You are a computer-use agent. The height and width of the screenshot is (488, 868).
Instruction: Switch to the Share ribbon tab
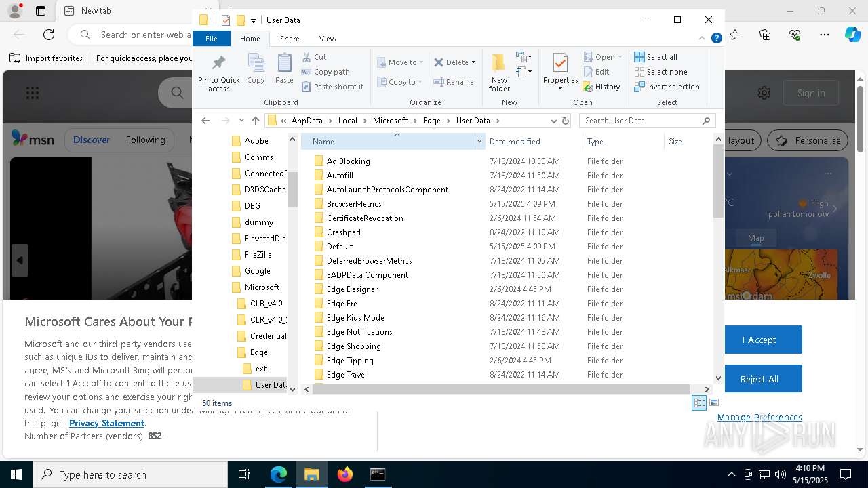pos(290,39)
